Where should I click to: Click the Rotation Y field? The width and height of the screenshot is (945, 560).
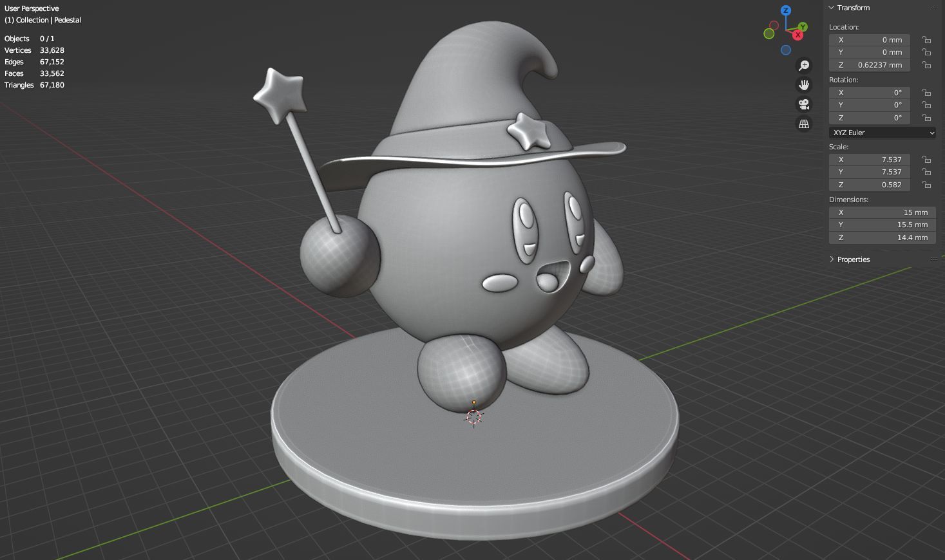pos(870,105)
